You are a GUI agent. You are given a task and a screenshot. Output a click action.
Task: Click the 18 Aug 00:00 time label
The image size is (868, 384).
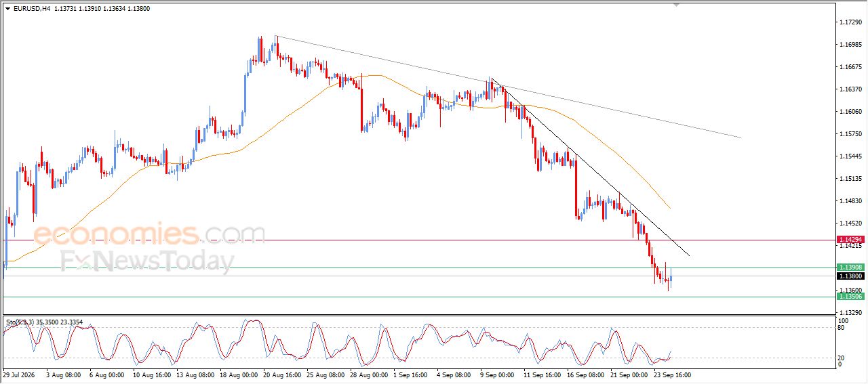239,375
